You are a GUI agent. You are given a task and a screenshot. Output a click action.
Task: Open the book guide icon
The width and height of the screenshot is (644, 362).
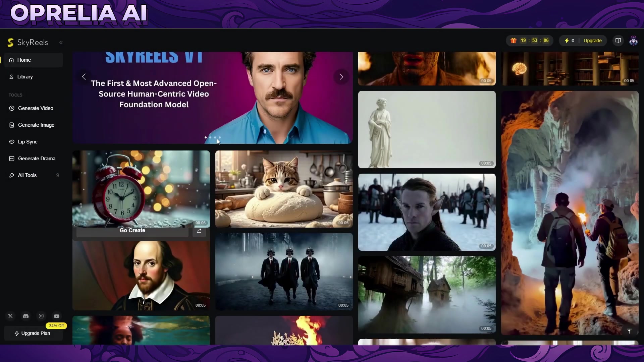pyautogui.click(x=618, y=41)
